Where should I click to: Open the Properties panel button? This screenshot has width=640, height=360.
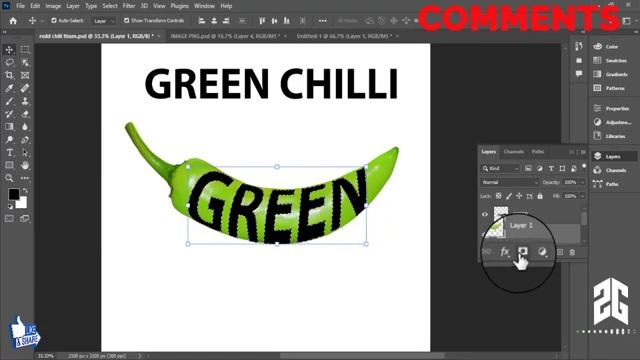click(611, 108)
